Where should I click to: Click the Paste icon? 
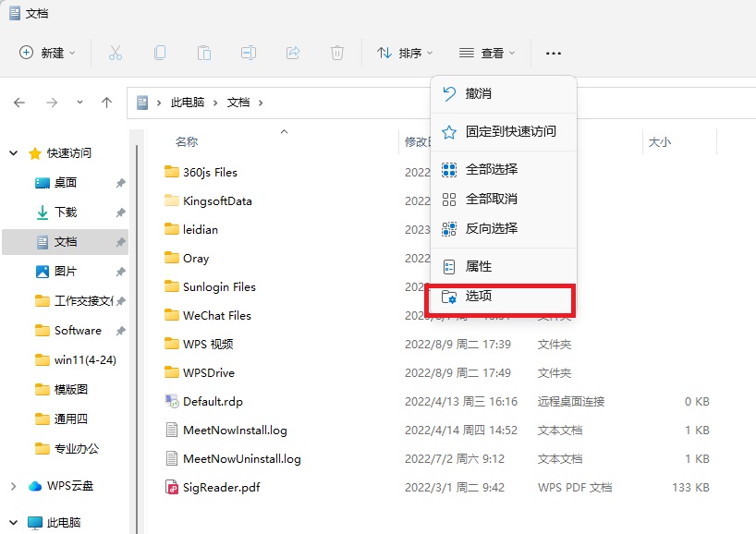click(x=203, y=53)
